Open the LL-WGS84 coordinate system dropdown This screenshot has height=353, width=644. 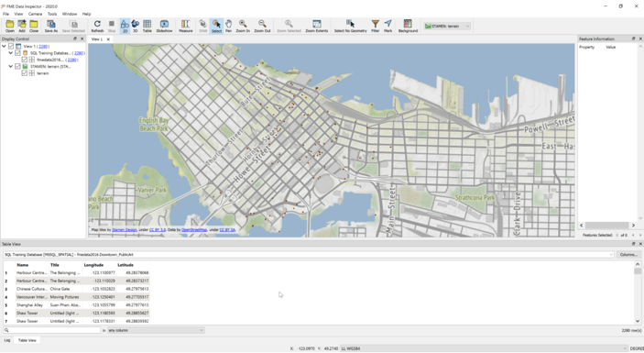[x=484, y=348]
